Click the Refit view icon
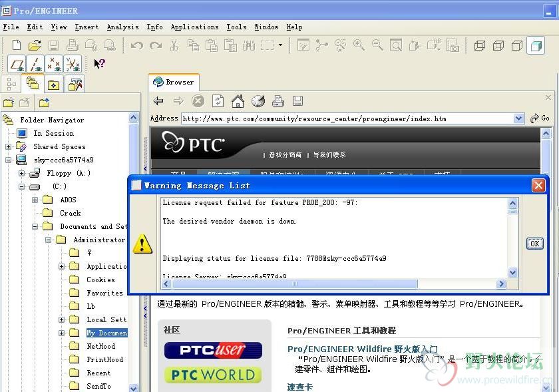Viewport: 559px width, 392px height. point(396,45)
